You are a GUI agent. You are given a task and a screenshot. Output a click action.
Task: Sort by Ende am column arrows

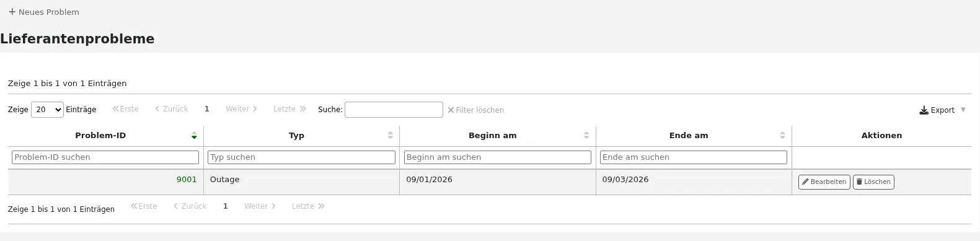(x=783, y=135)
